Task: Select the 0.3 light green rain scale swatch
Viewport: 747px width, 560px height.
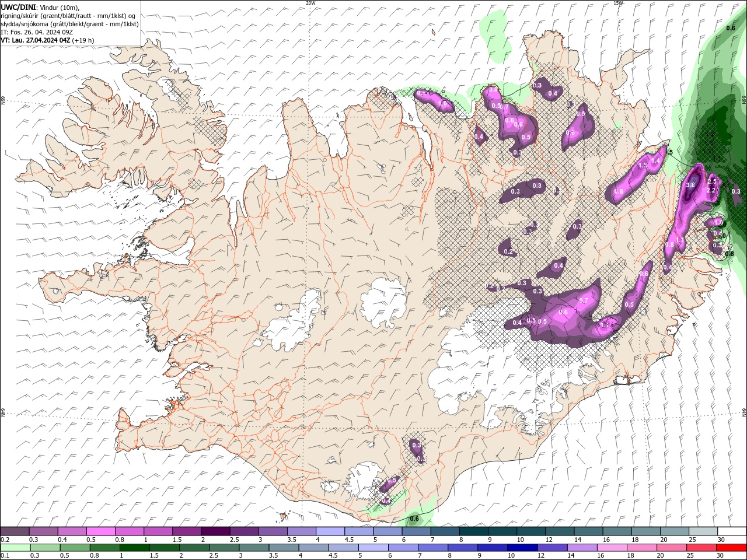Action: point(45,548)
